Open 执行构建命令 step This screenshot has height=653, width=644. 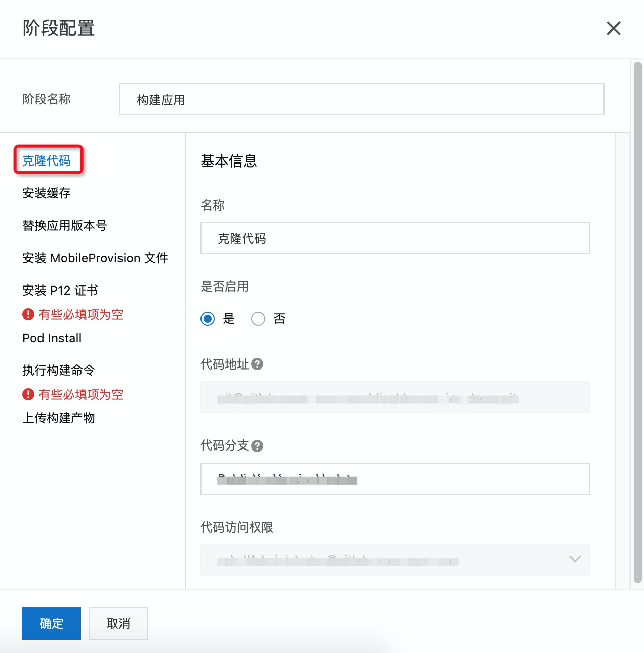tap(59, 370)
